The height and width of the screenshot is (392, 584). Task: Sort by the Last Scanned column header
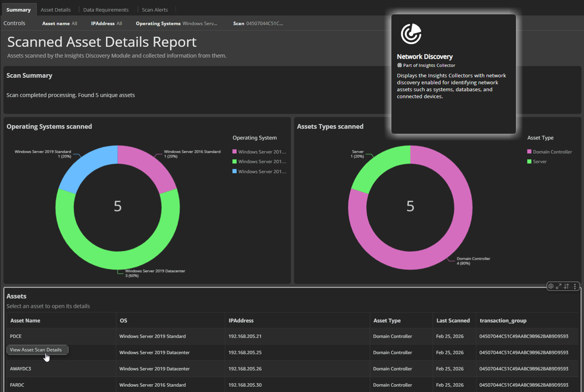click(453, 320)
